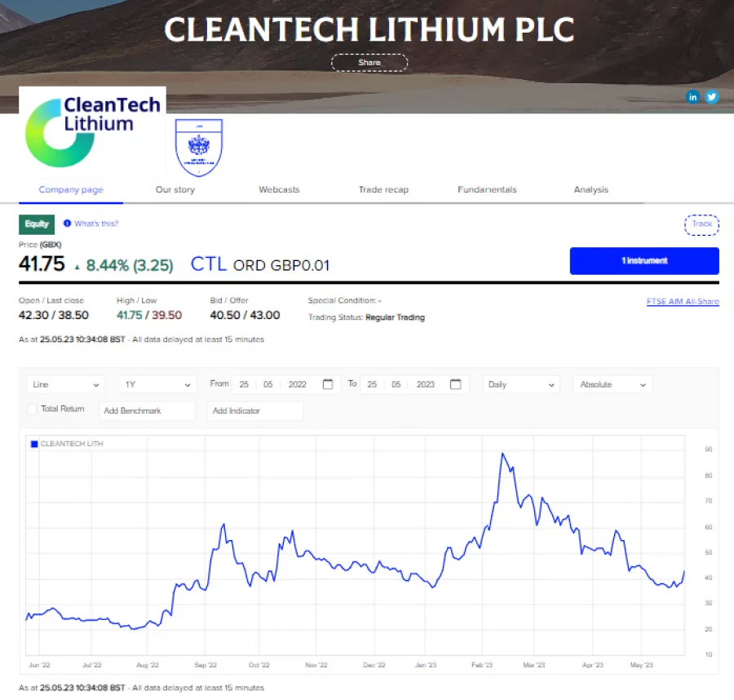Click the To month field 05
This screenshot has width=734, height=700.
(x=396, y=384)
